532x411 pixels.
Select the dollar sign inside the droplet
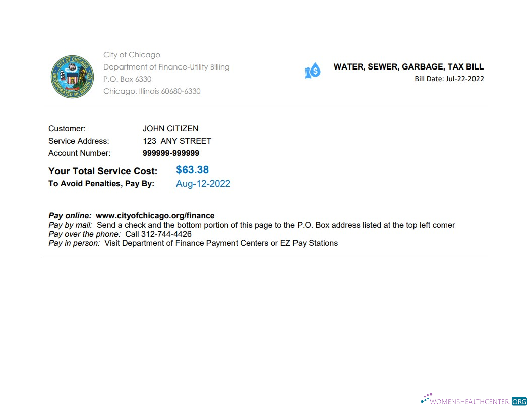pos(316,72)
